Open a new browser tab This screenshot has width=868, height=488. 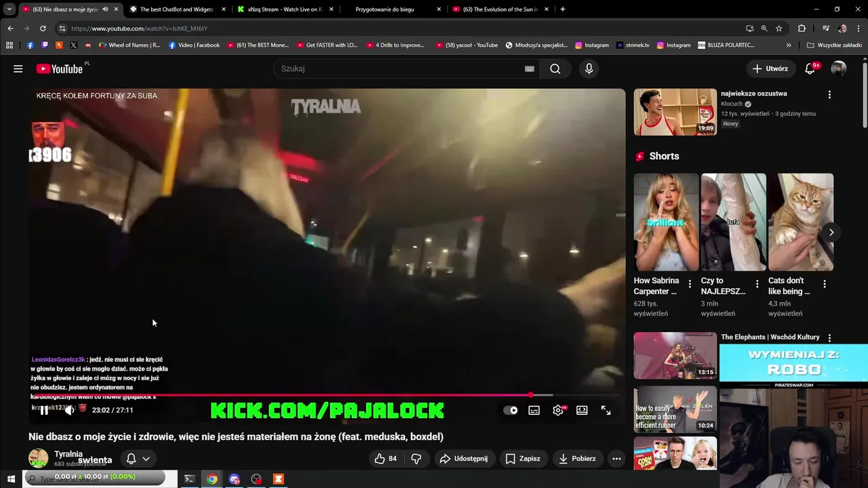tap(563, 9)
